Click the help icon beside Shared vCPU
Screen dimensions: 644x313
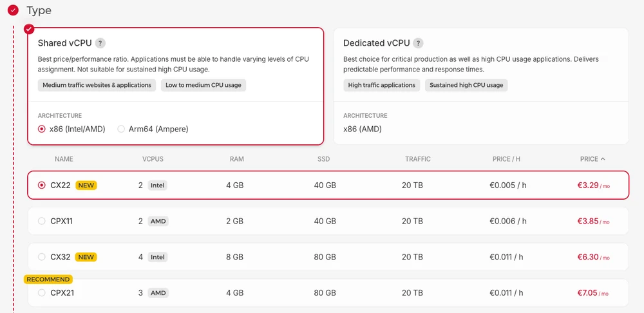coord(100,43)
